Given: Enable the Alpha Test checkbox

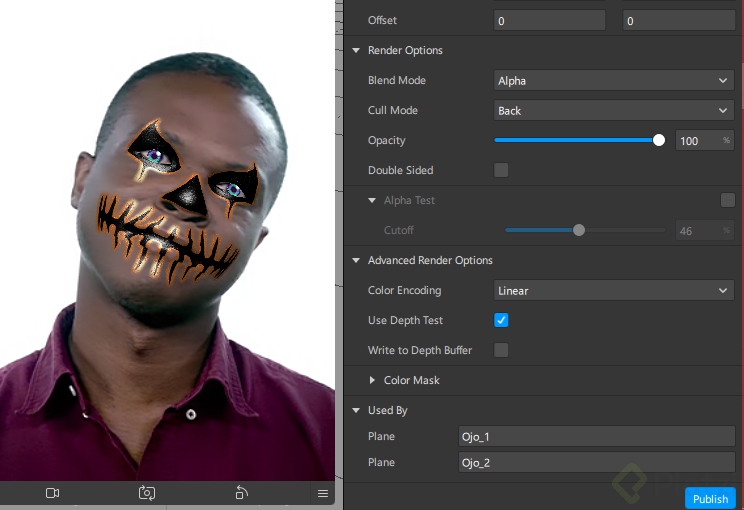Looking at the screenshot, I should coord(727,200).
